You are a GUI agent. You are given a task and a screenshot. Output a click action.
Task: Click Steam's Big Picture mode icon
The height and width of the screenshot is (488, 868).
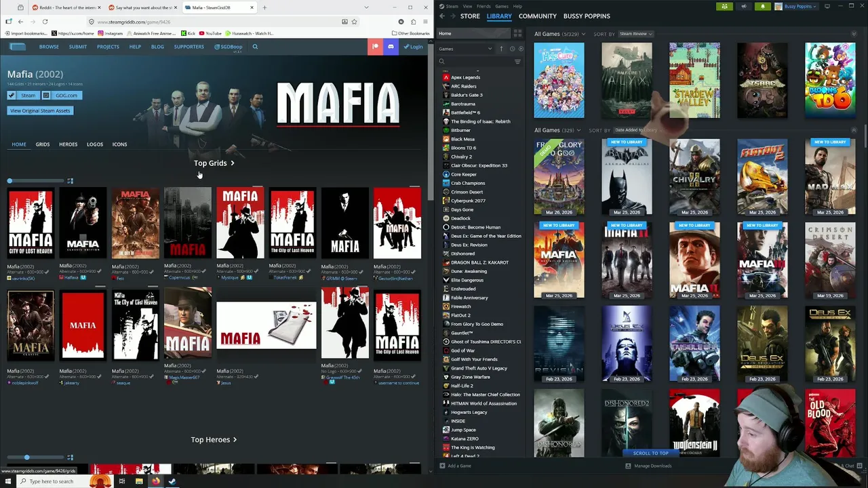827,6
